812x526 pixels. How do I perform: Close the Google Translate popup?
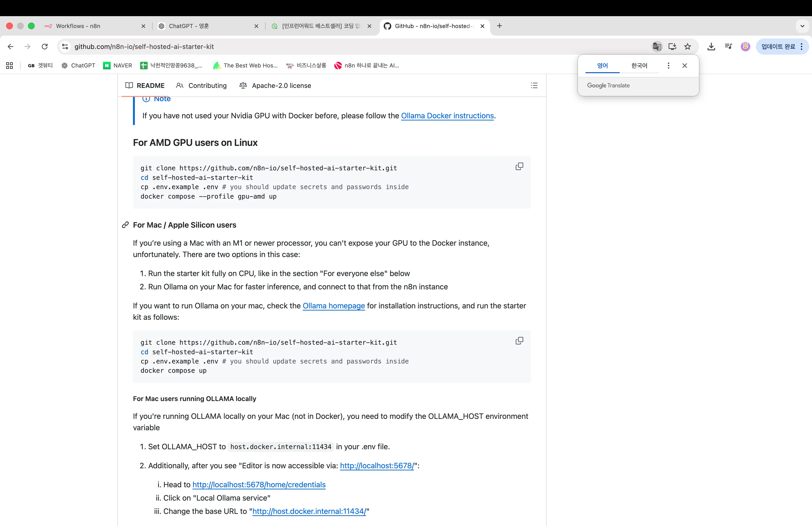[685, 66]
